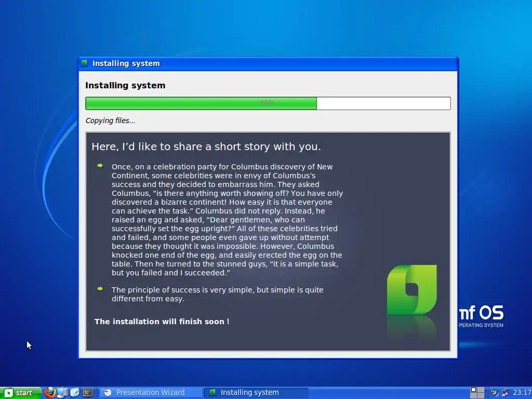Open the audio volume tray icon
Viewport: 532px width, 399px height.
(495, 393)
